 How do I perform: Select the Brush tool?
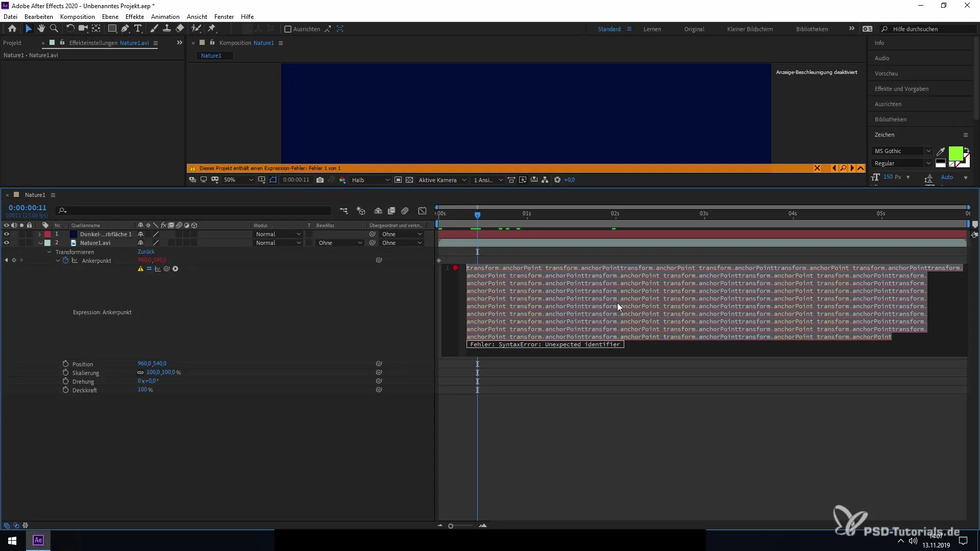[154, 29]
